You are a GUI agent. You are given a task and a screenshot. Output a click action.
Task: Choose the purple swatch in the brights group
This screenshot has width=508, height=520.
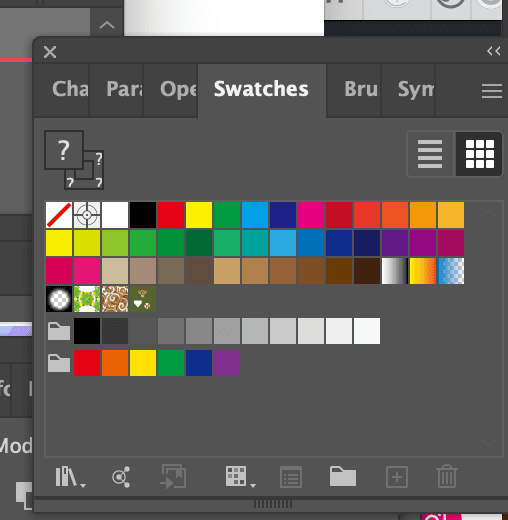click(x=227, y=363)
